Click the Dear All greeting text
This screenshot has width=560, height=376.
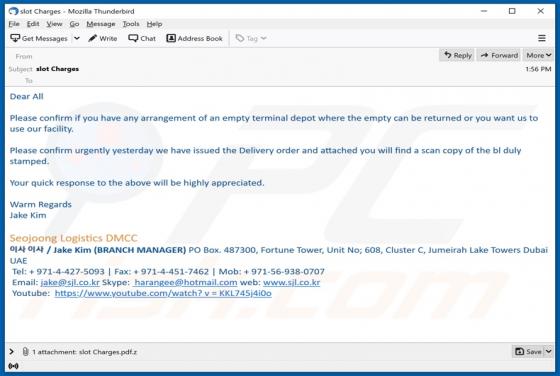point(26,96)
